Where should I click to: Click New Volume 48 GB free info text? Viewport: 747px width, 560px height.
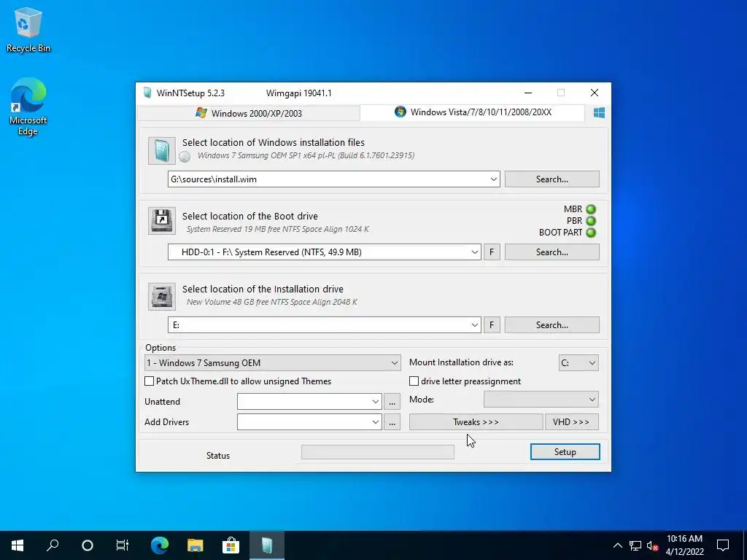pos(272,302)
